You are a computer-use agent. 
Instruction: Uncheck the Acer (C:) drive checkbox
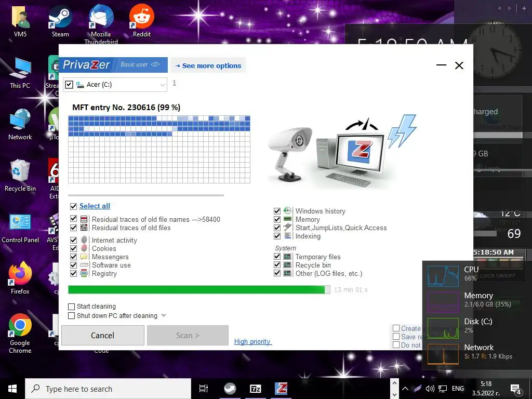click(69, 85)
